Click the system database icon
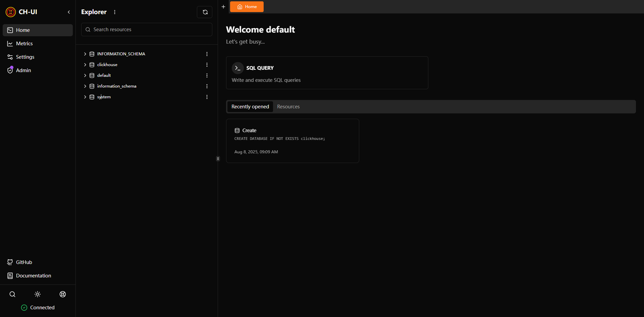644x317 pixels. (x=92, y=97)
